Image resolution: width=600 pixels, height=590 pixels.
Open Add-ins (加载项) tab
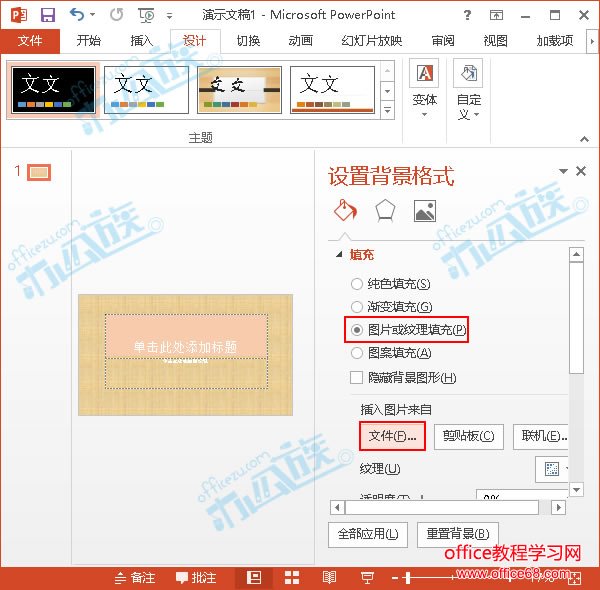pyautogui.click(x=555, y=41)
